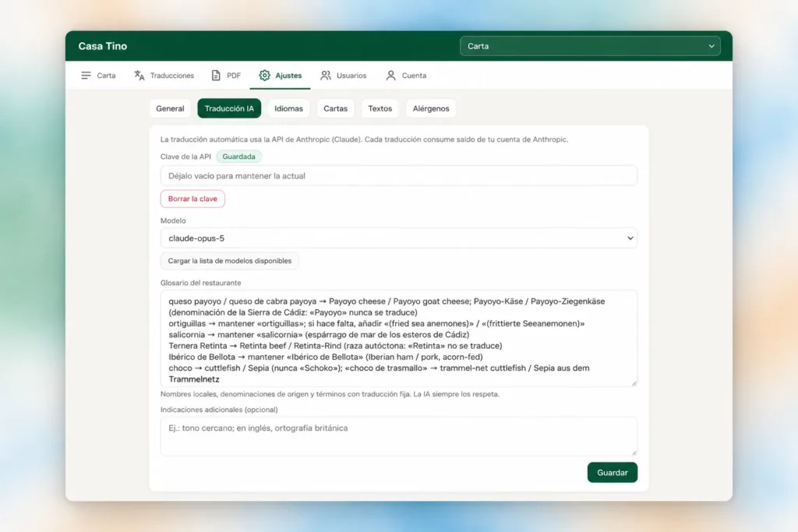Click the Guardada status badge

pos(238,157)
